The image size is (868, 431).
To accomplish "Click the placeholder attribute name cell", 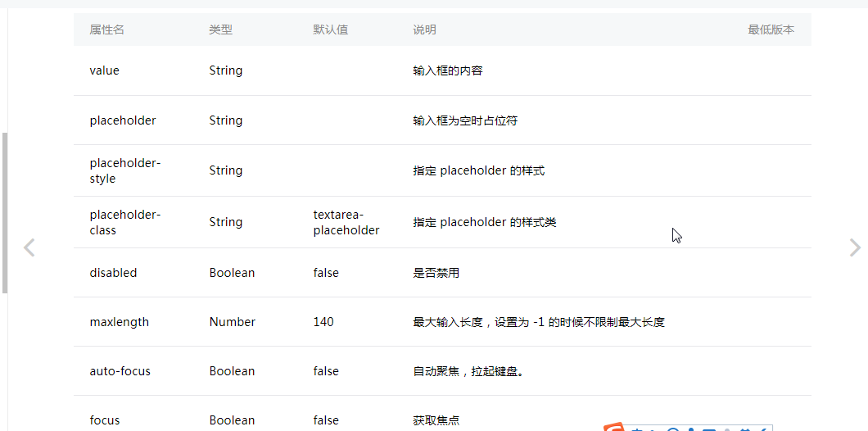I will 123,120.
